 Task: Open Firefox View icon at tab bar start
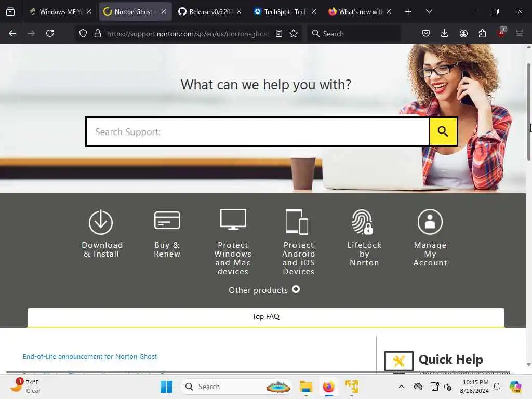click(10, 12)
